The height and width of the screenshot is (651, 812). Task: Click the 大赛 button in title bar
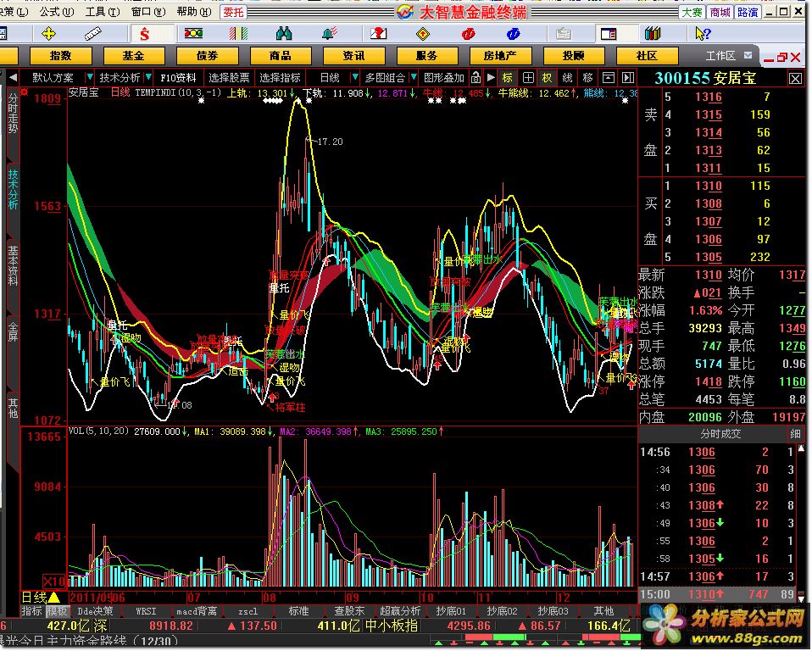tap(692, 12)
